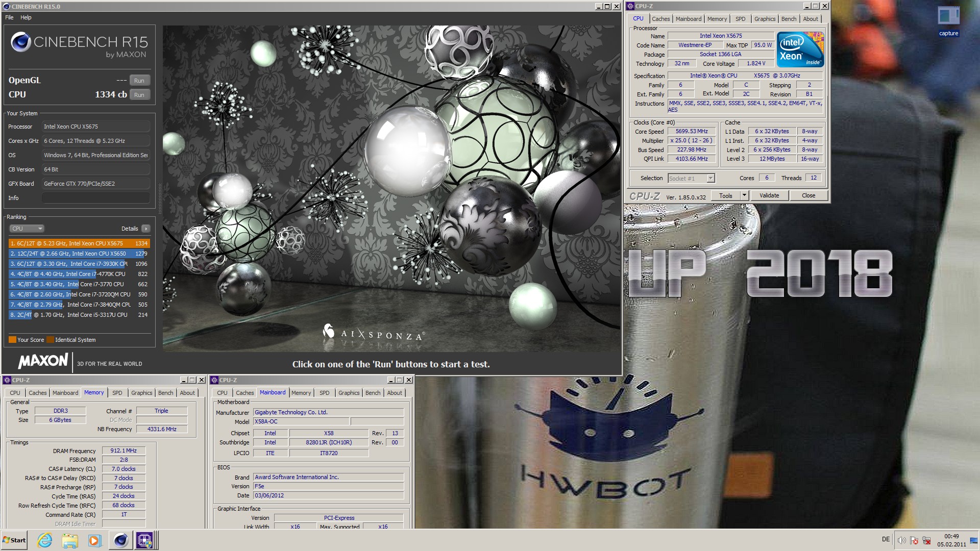Click the Cinebench title bar app icon
Image resolution: width=980 pixels, height=551 pixels.
point(6,7)
